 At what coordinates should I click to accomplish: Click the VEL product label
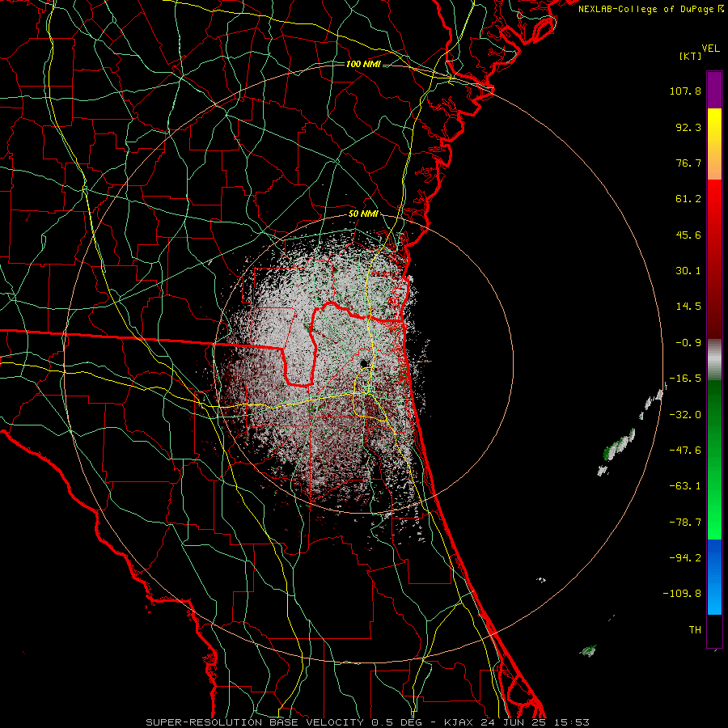(711, 49)
